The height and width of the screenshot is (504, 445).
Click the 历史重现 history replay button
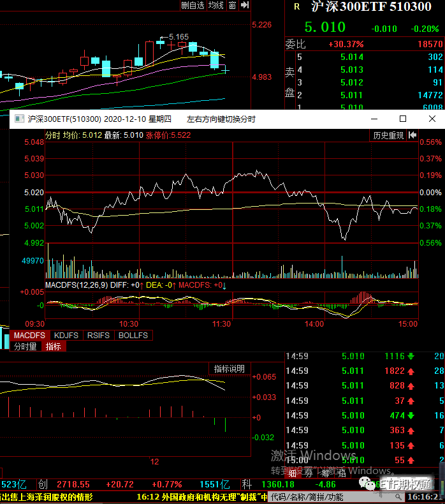tap(388, 135)
